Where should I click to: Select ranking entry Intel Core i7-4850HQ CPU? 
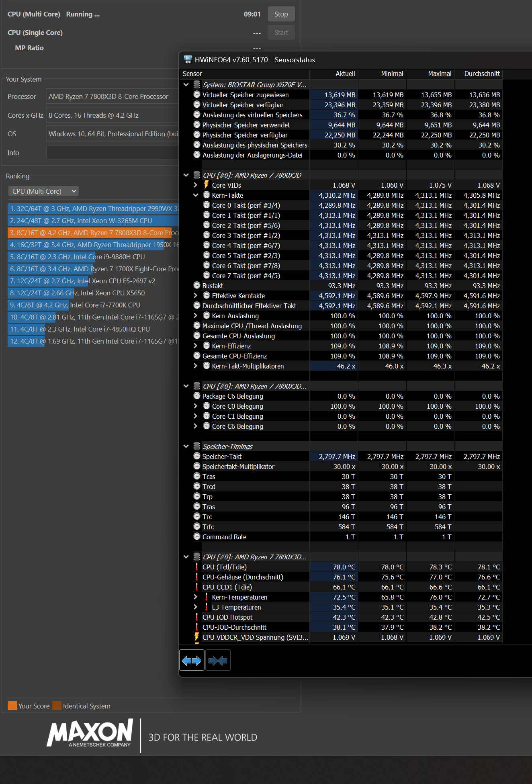click(x=93, y=329)
